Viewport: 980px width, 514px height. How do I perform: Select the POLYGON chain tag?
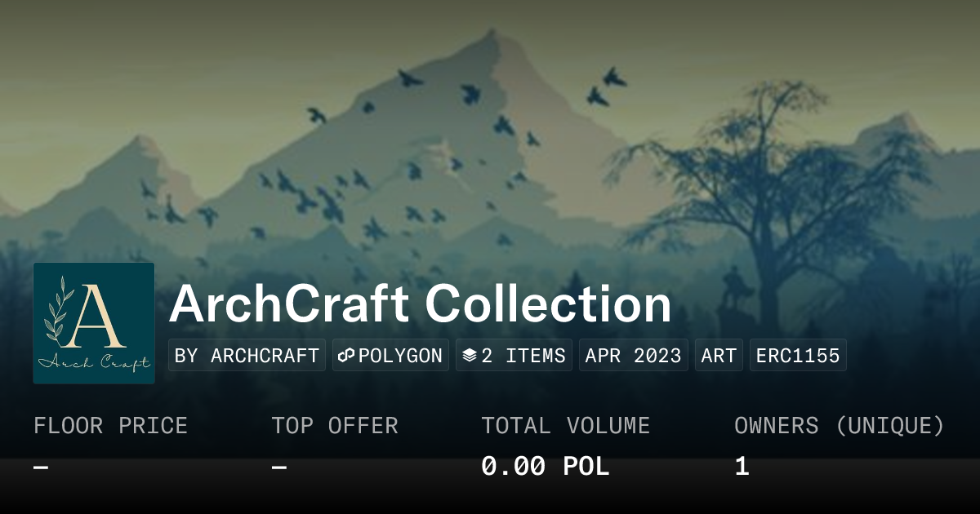pyautogui.click(x=390, y=356)
